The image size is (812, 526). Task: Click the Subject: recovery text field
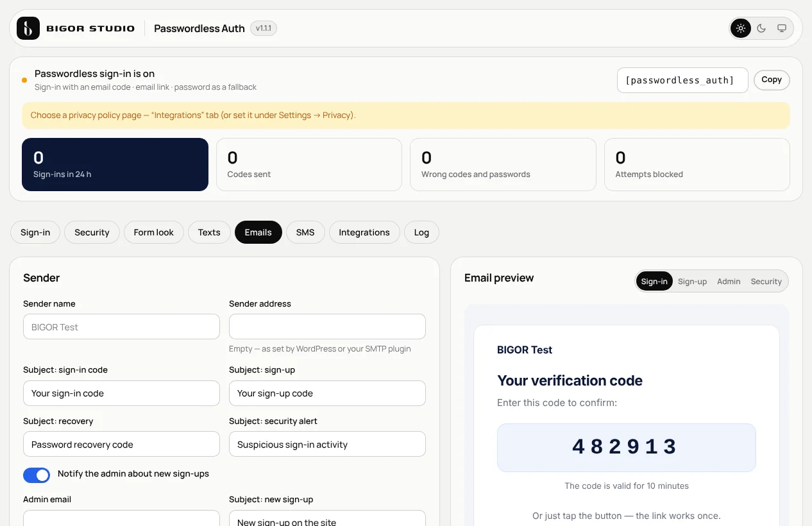click(121, 444)
